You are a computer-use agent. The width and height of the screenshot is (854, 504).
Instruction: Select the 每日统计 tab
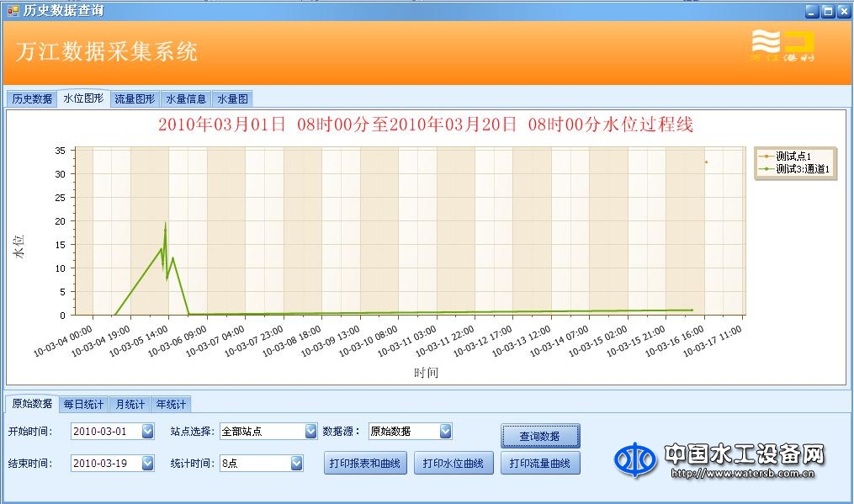(84, 404)
